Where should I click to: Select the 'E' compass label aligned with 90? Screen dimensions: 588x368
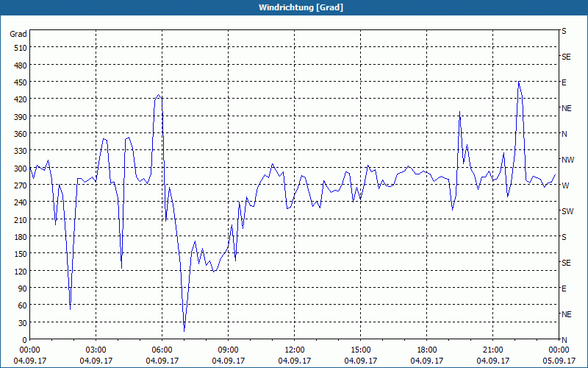point(564,289)
